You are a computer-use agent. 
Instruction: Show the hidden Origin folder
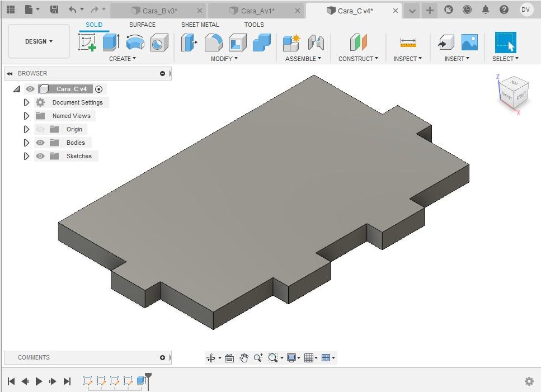[x=40, y=129]
